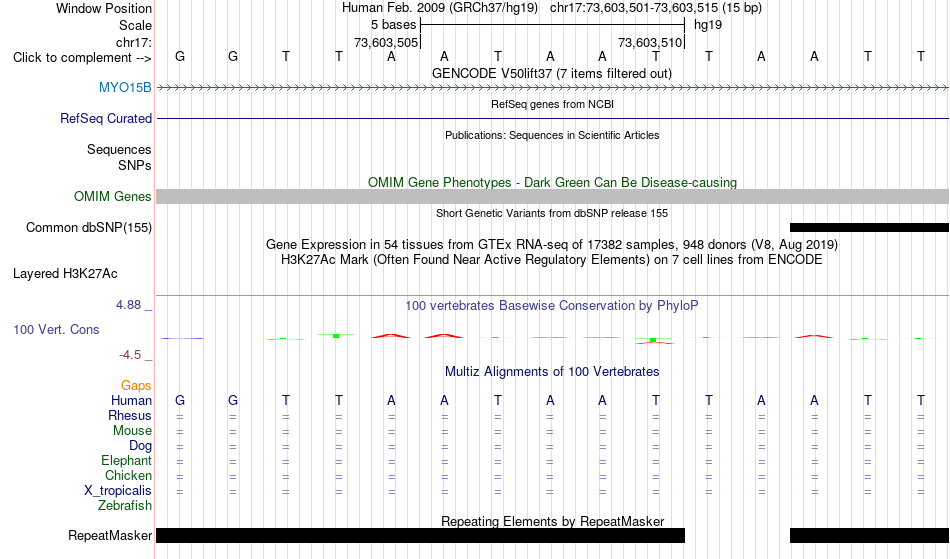Click the 73,603,510 position marker
The height and width of the screenshot is (559, 950).
650,42
